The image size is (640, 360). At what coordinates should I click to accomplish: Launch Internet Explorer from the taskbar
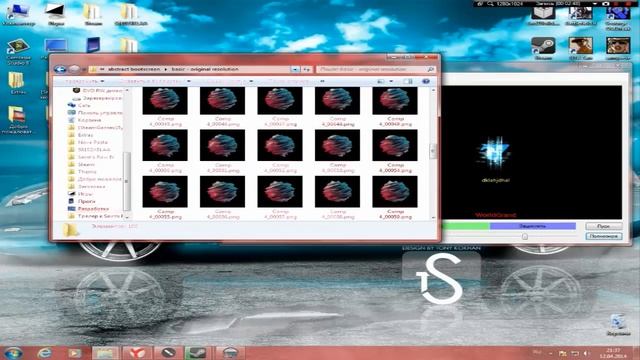44,353
